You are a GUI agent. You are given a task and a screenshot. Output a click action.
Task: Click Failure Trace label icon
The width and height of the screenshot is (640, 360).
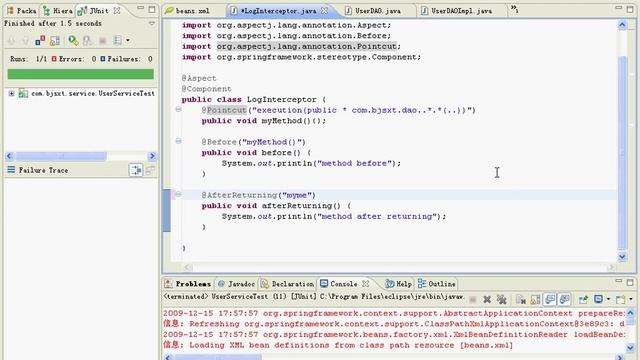point(11,169)
